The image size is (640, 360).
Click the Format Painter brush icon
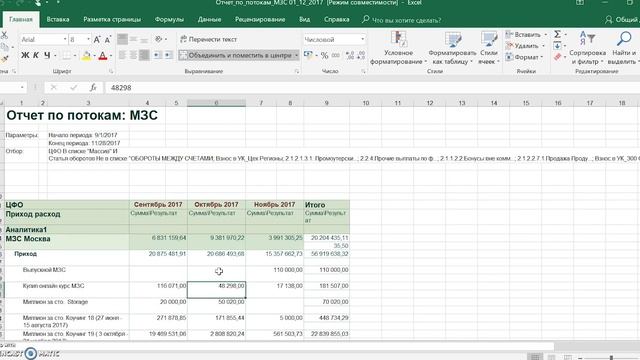(x=4, y=59)
